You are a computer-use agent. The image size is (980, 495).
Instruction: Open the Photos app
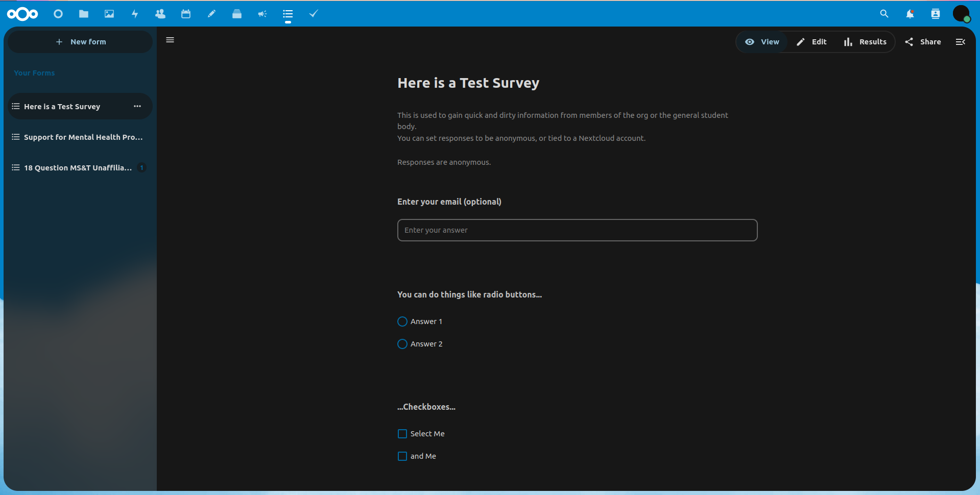click(x=109, y=14)
